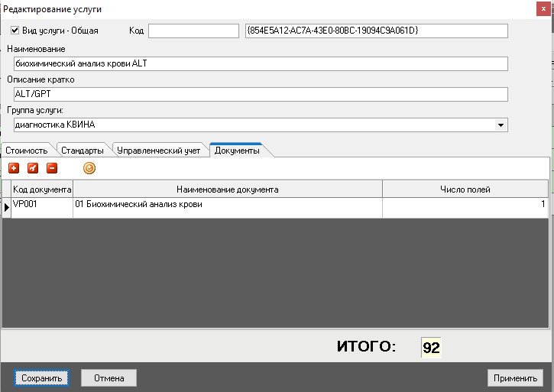Click the Число полей column header
Screen dimensions: 554x392
465,190
